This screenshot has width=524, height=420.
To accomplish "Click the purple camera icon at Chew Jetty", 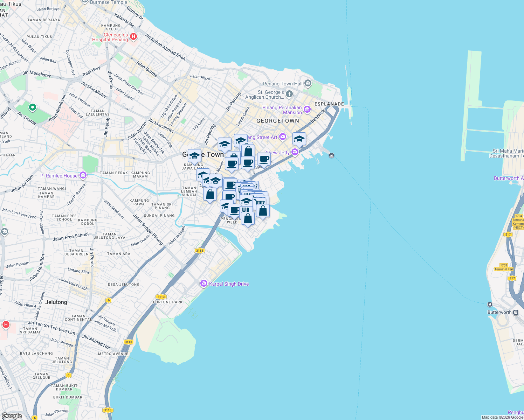I will pos(294,152).
